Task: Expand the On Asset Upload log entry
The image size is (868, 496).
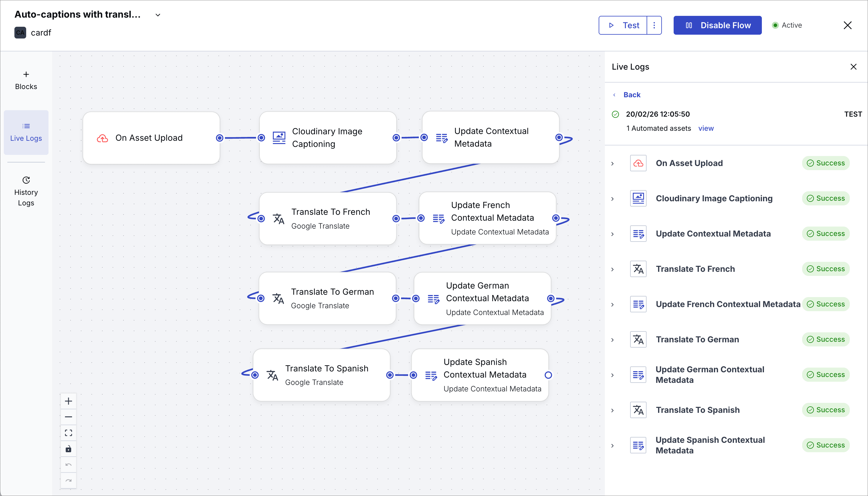Action: [x=612, y=163]
